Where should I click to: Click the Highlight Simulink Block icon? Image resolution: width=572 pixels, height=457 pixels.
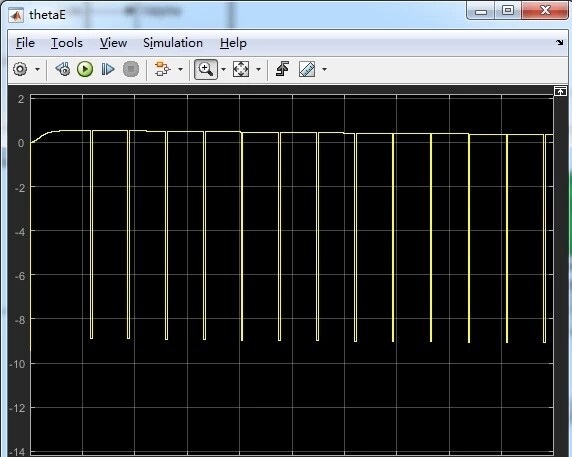(x=162, y=69)
